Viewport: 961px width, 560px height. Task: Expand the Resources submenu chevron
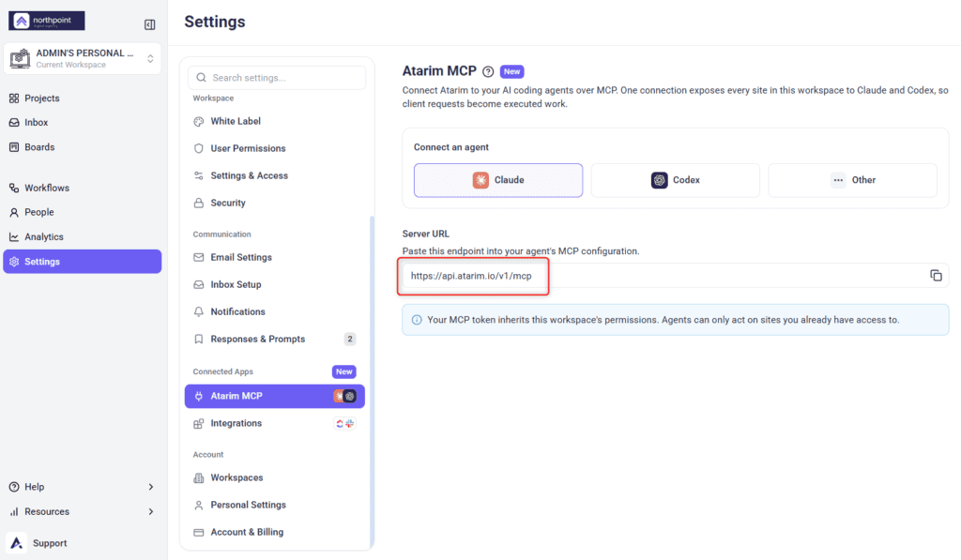pyautogui.click(x=151, y=511)
